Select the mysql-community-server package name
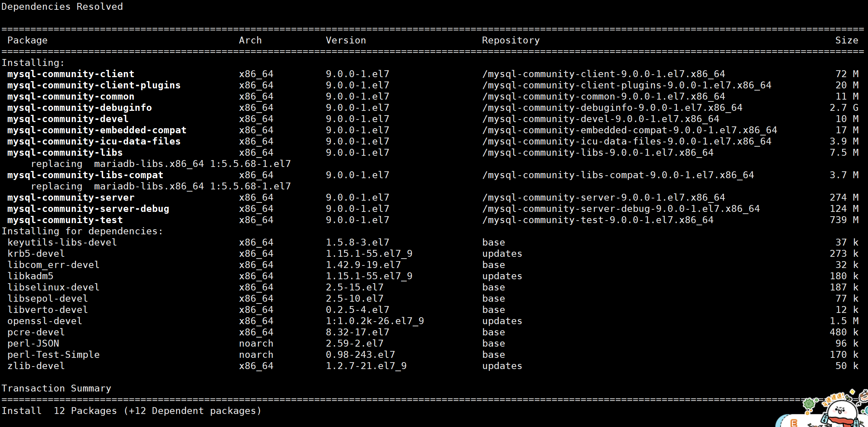 pyautogui.click(x=70, y=197)
